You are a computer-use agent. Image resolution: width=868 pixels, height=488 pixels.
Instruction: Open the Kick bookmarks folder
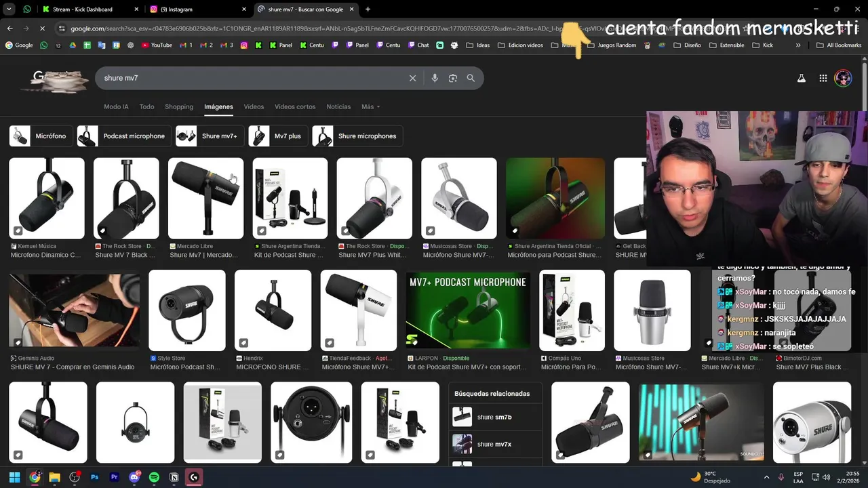click(x=762, y=45)
